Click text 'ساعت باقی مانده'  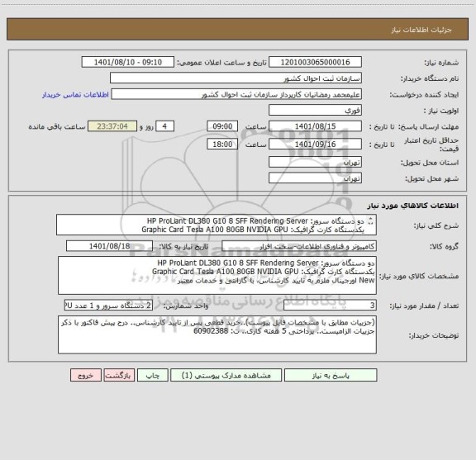57,126
